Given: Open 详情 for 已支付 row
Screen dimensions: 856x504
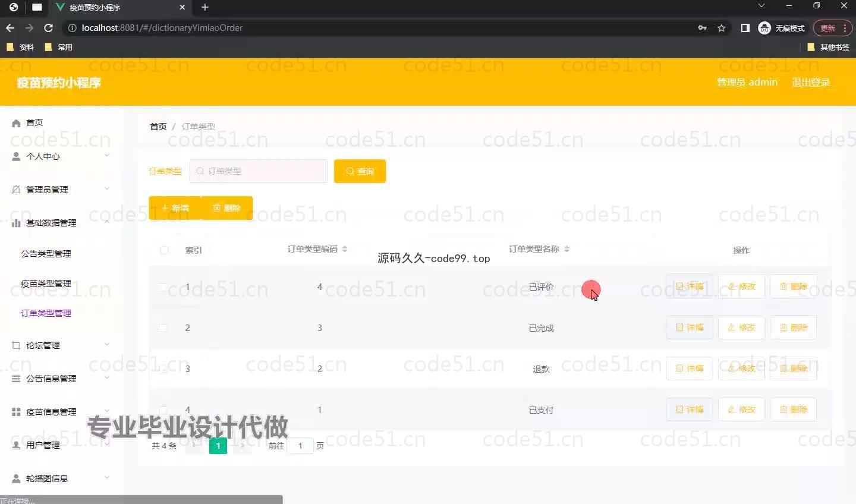Looking at the screenshot, I should 690,409.
